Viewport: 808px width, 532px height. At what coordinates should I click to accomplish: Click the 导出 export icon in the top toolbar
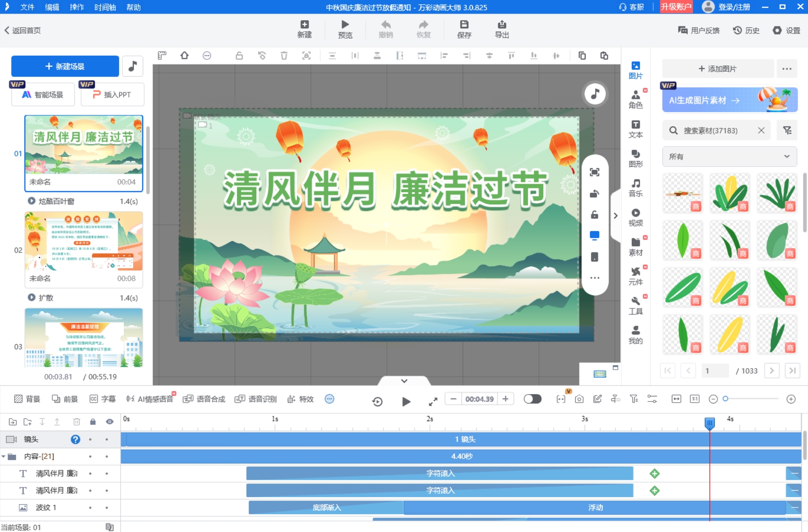(x=501, y=29)
